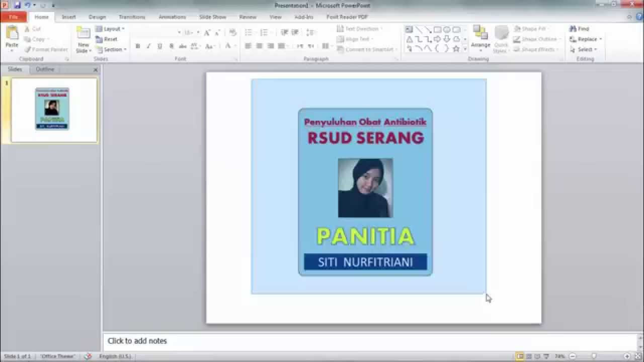Open the Replace dropdown

click(x=586, y=39)
